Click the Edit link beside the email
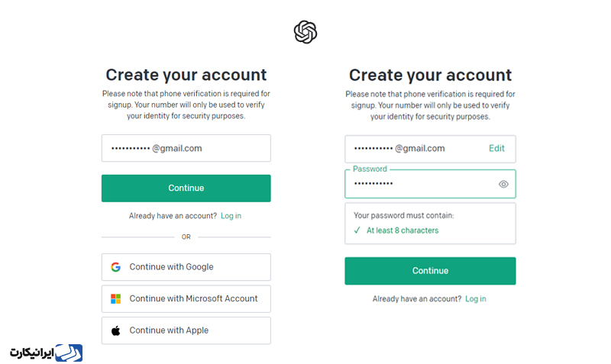Viewport: 611px width, 364px height. point(496,149)
